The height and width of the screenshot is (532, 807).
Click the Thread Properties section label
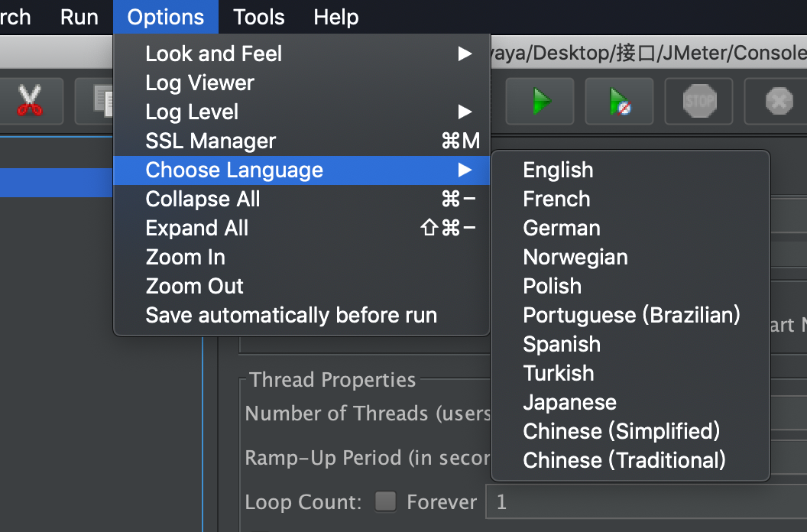(x=332, y=380)
